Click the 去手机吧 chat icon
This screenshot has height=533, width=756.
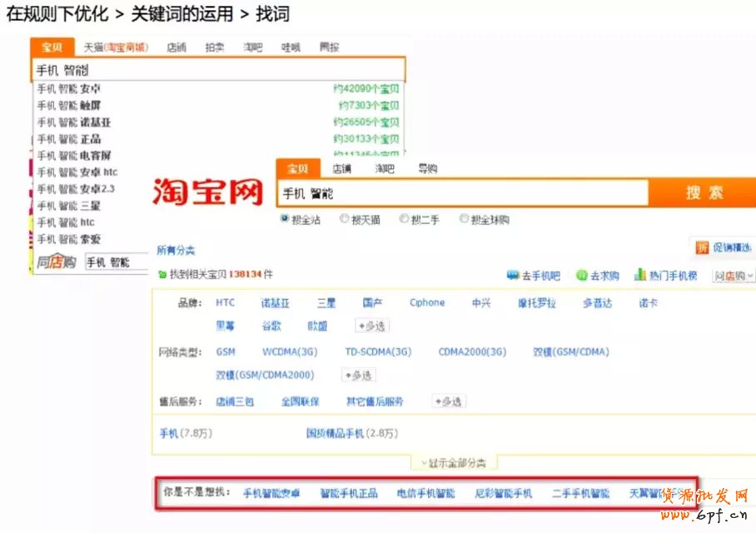tap(513, 276)
